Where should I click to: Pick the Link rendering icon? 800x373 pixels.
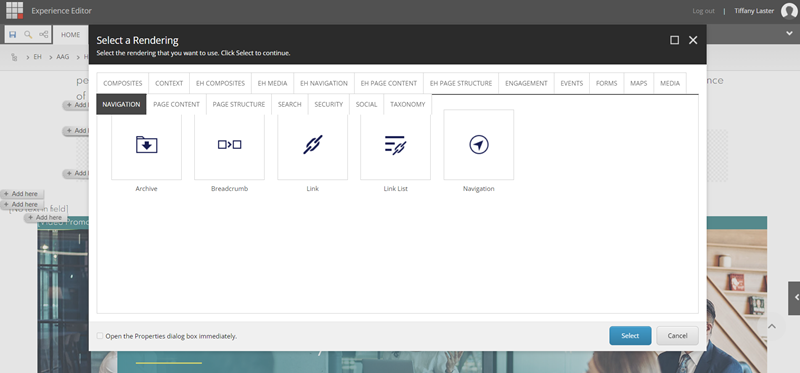(312, 144)
